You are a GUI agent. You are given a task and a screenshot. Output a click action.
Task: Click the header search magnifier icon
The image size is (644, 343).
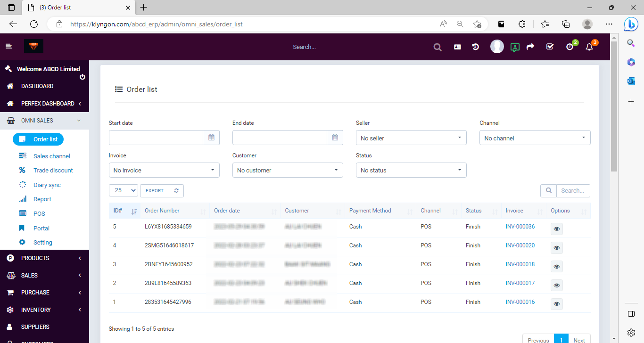pos(438,47)
